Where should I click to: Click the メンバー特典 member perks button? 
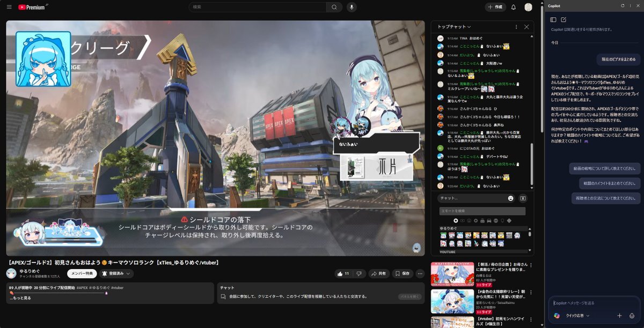[x=82, y=273]
